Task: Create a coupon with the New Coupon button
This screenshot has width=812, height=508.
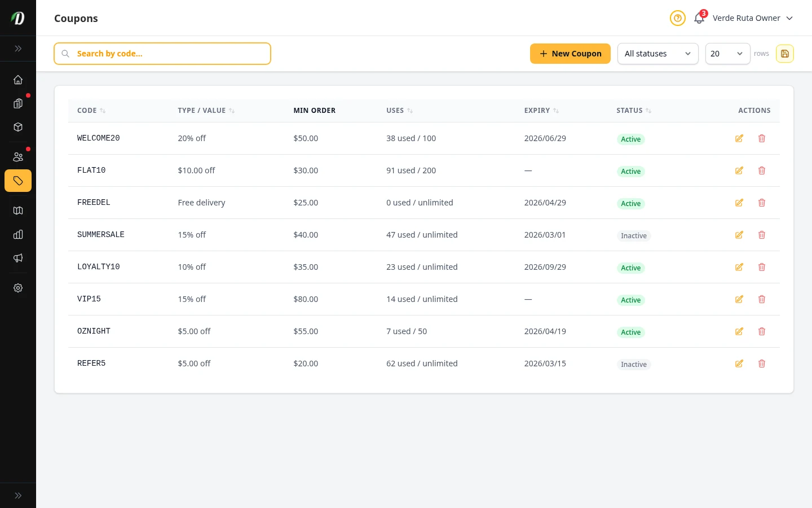Action: [x=570, y=54]
